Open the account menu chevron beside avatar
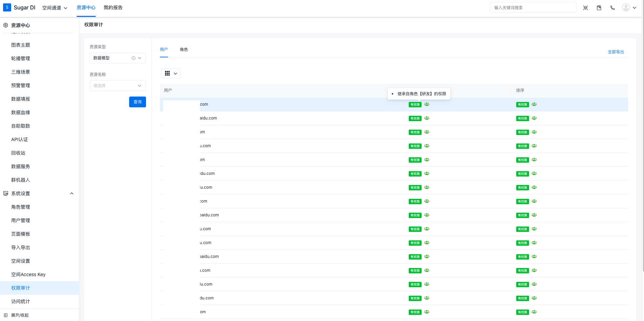 point(635,8)
